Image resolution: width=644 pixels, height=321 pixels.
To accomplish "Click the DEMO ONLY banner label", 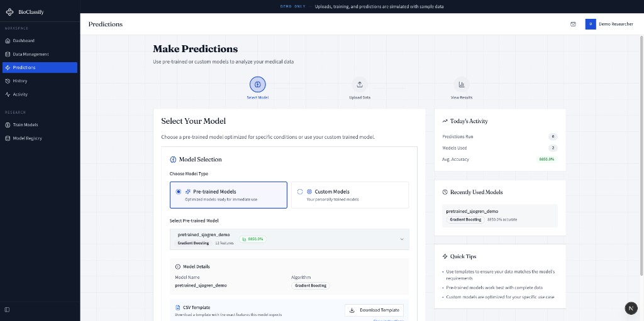I will coord(292,6).
